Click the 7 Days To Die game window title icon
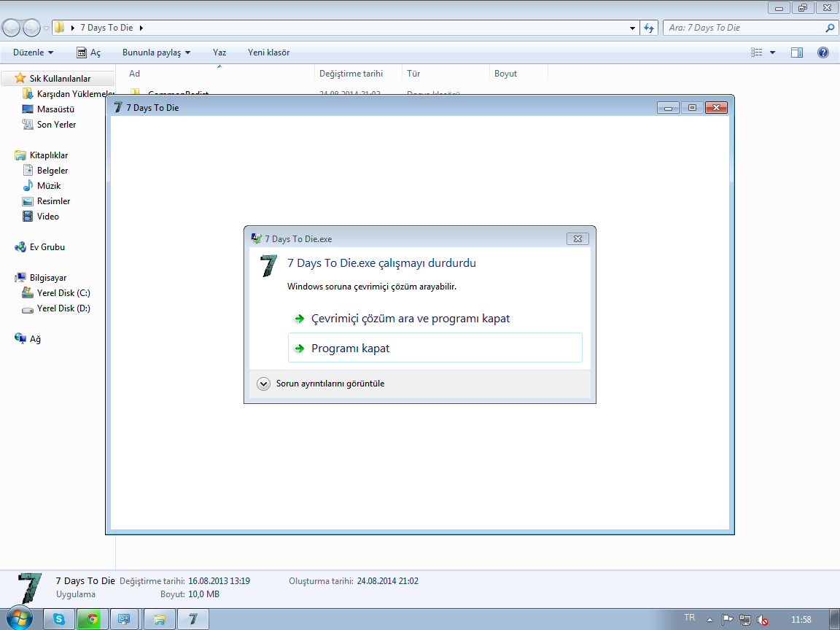840x630 pixels. click(118, 108)
